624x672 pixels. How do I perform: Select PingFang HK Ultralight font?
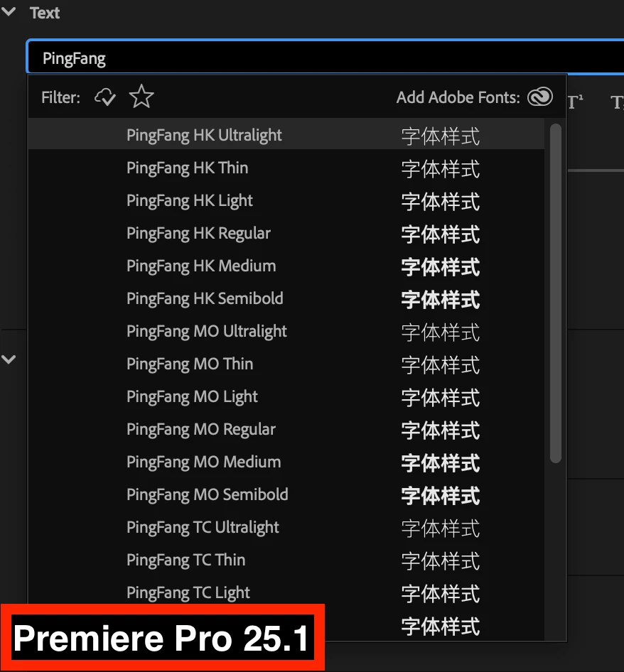(286, 135)
